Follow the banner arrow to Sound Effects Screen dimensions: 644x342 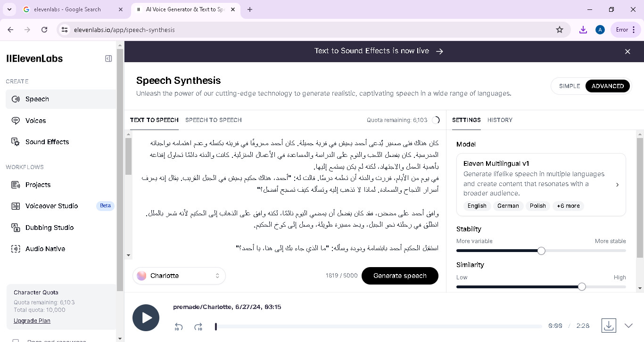(439, 51)
